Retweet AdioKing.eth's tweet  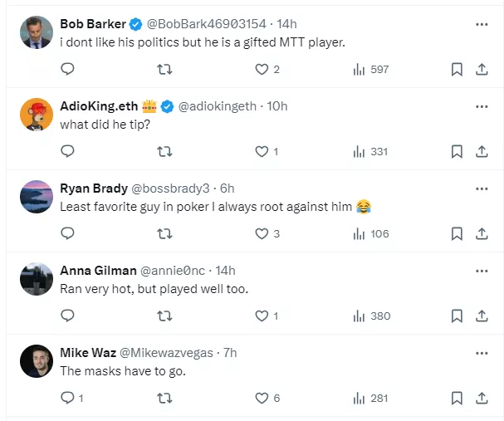click(x=164, y=151)
